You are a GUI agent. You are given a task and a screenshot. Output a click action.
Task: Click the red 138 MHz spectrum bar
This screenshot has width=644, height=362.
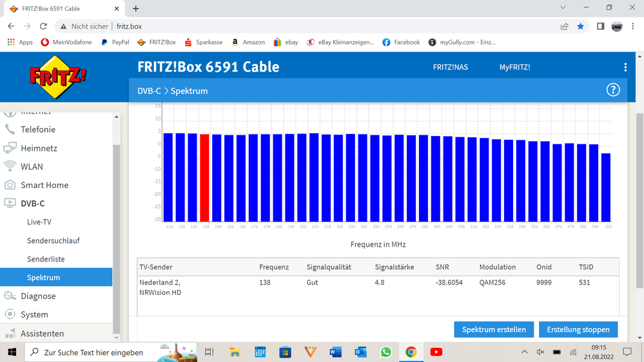point(204,178)
